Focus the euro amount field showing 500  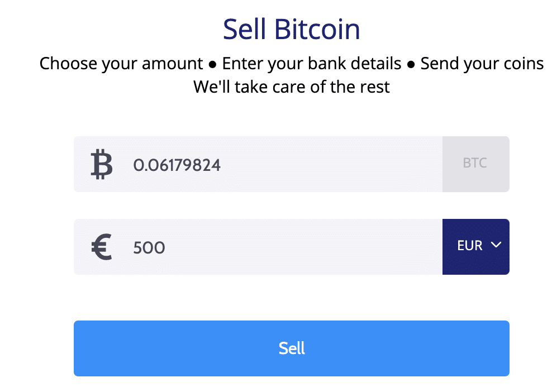(x=258, y=247)
